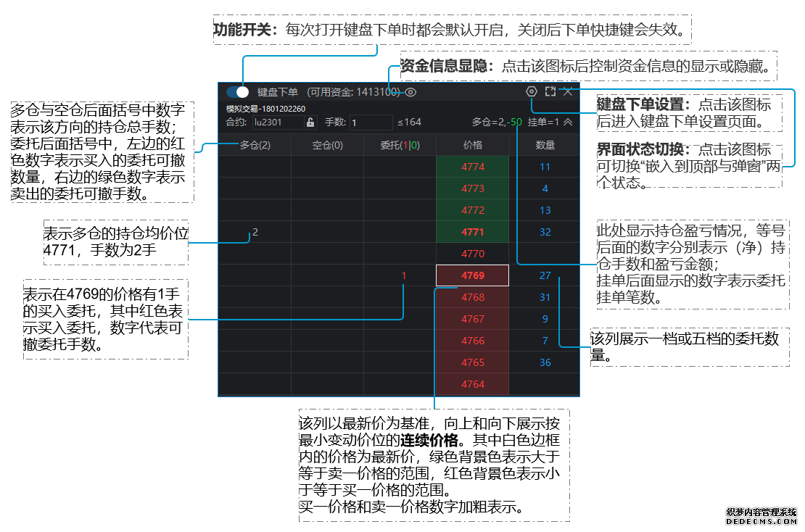Click the 委托(1|0) column header

coord(400,145)
